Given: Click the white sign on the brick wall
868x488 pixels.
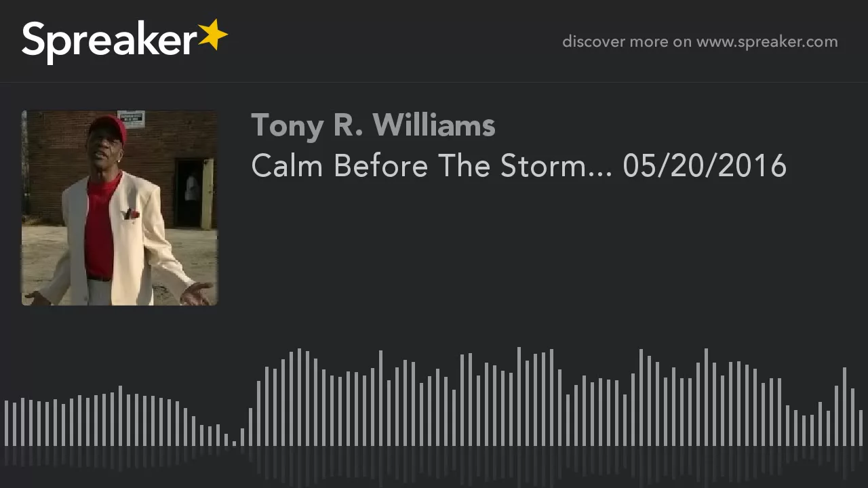Looking at the screenshot, I should point(132,119).
